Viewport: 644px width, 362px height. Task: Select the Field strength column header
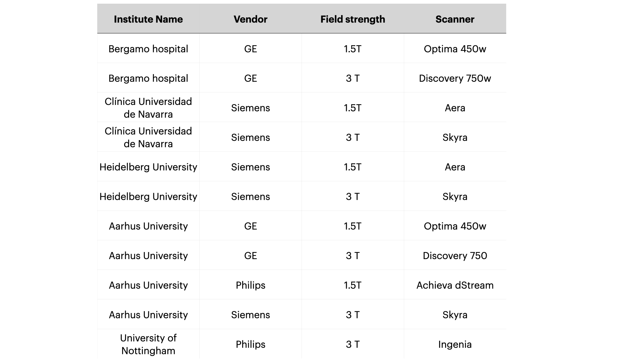pos(353,19)
